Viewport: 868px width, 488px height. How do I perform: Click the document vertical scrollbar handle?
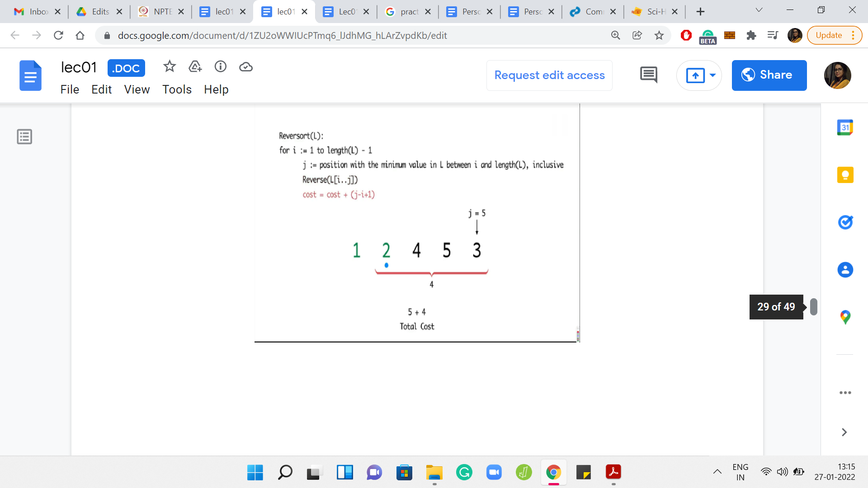click(814, 307)
